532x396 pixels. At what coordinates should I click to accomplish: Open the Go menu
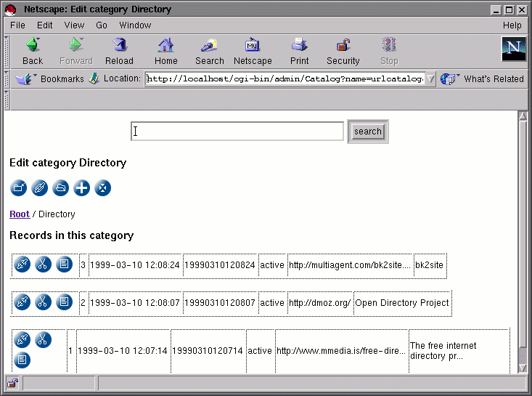[x=102, y=25]
